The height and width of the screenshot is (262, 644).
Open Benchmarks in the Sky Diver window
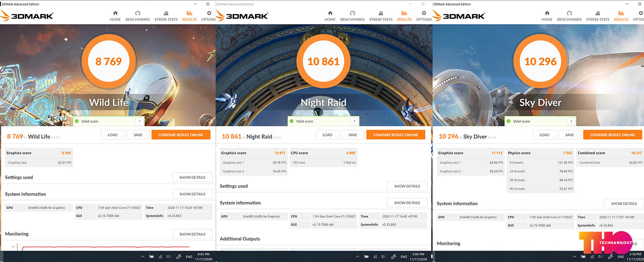pyautogui.click(x=569, y=16)
